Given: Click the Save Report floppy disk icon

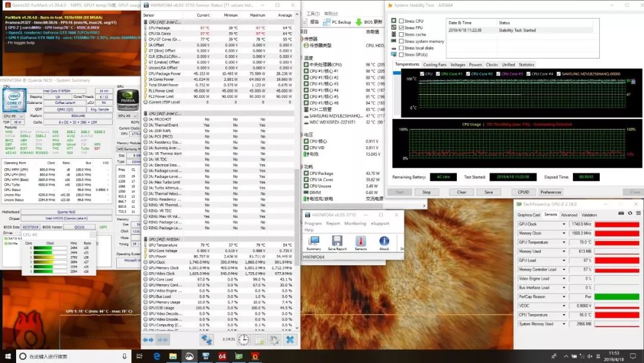Looking at the screenshot, I should pos(337,242).
